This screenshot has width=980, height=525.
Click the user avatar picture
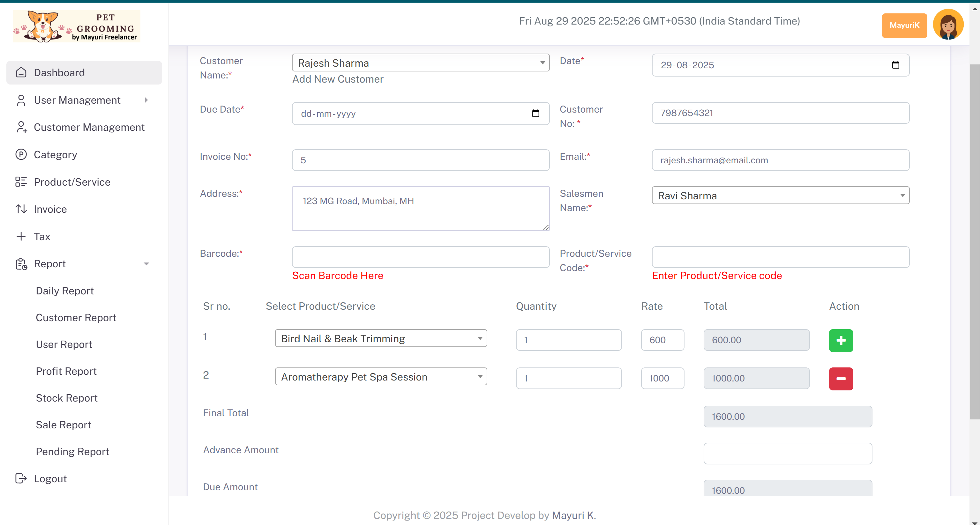(948, 25)
